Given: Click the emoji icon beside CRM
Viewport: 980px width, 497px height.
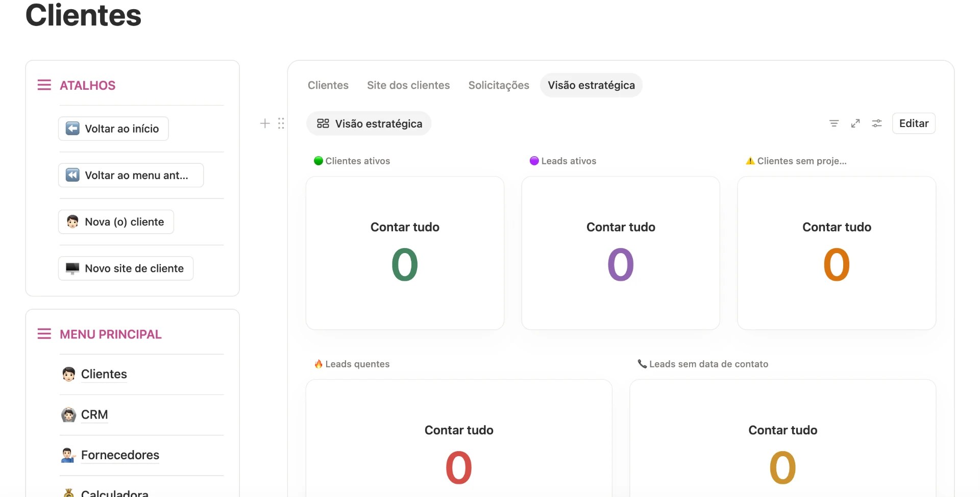Looking at the screenshot, I should point(68,414).
